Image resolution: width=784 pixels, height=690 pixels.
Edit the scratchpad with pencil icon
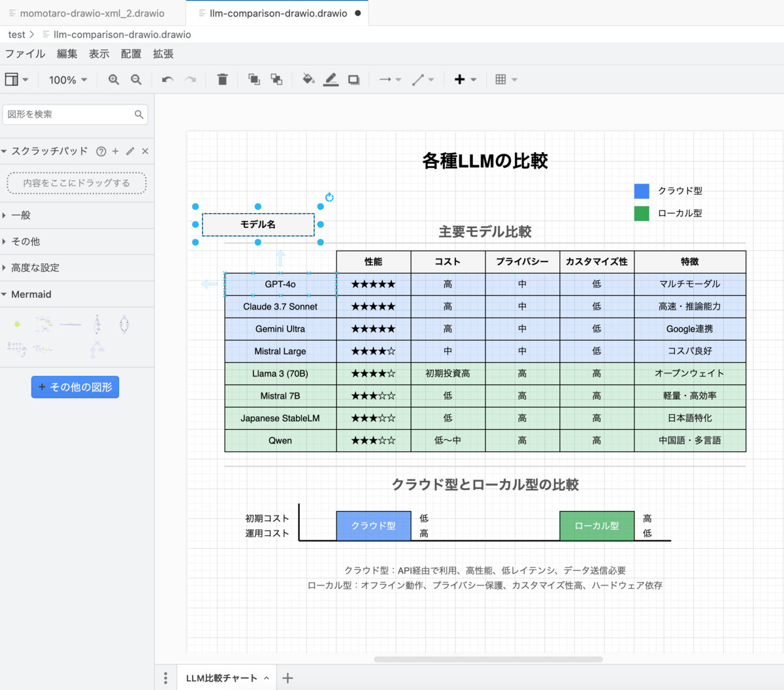tap(130, 151)
